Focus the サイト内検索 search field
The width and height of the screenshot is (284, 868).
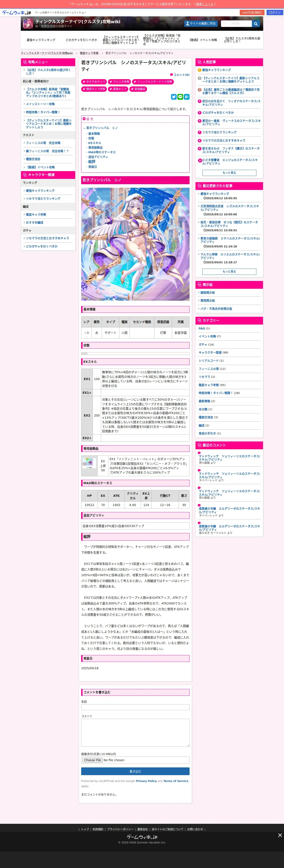[x=236, y=24]
